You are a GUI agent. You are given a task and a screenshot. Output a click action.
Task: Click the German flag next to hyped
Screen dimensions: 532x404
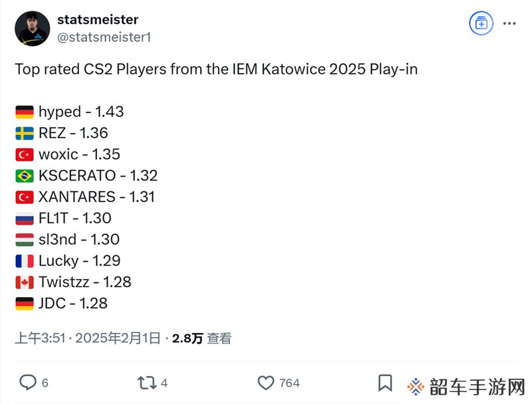click(25, 112)
